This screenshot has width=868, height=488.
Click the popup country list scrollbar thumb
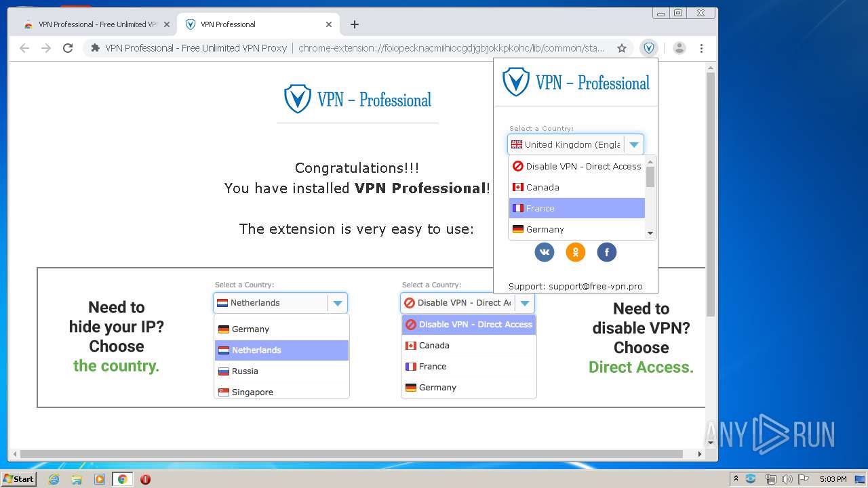(650, 176)
